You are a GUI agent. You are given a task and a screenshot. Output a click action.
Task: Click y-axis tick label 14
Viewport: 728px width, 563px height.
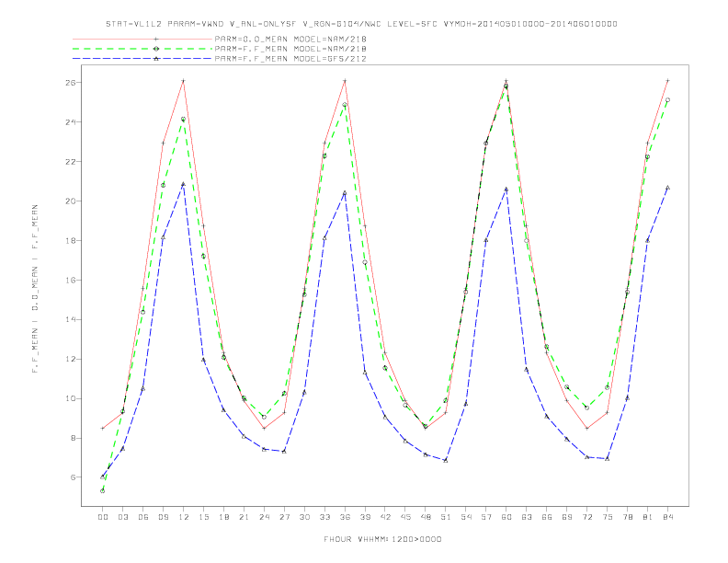73,319
